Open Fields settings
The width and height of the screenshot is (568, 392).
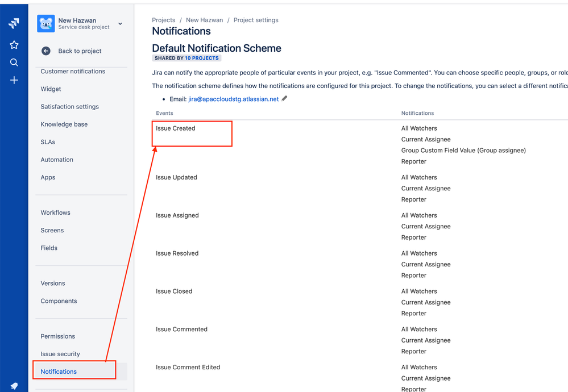pyautogui.click(x=49, y=248)
